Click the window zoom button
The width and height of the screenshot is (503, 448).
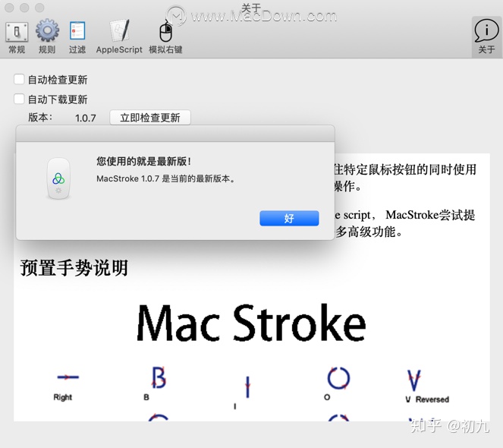pos(39,8)
